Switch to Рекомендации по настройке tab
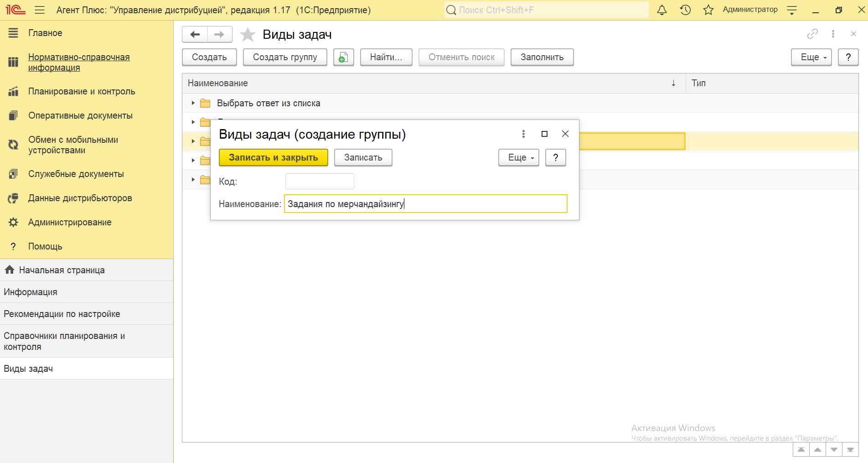868x463 pixels. pyautogui.click(x=87, y=314)
